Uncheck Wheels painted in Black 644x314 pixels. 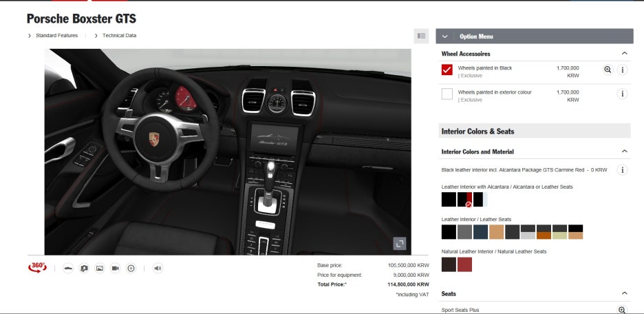pos(447,70)
